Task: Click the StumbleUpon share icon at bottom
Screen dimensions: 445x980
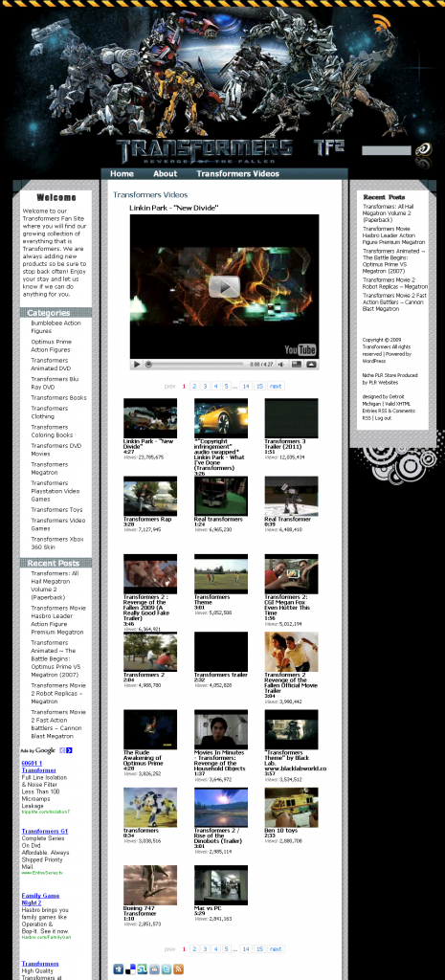Action: [143, 969]
